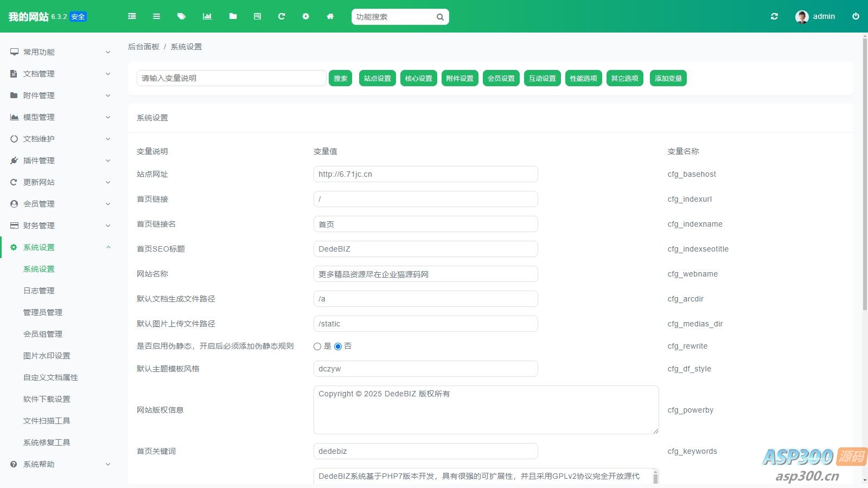Open the bar chart statistics icon

207,16
